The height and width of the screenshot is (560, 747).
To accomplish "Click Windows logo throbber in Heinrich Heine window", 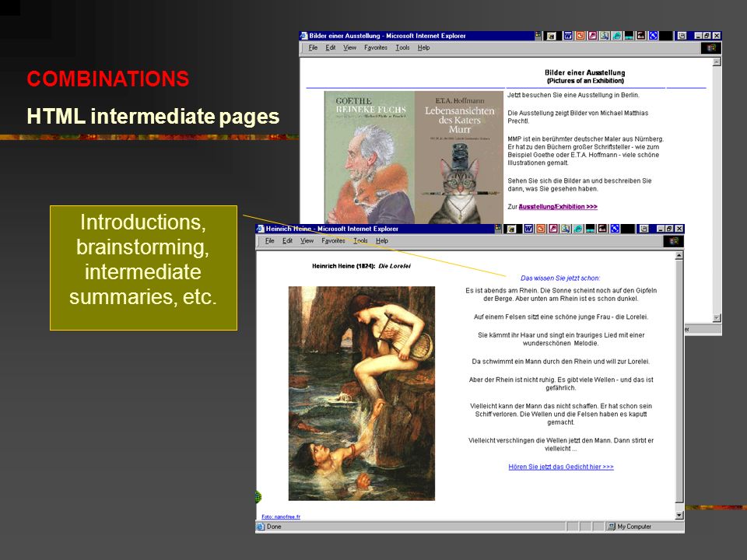I will click(x=674, y=241).
